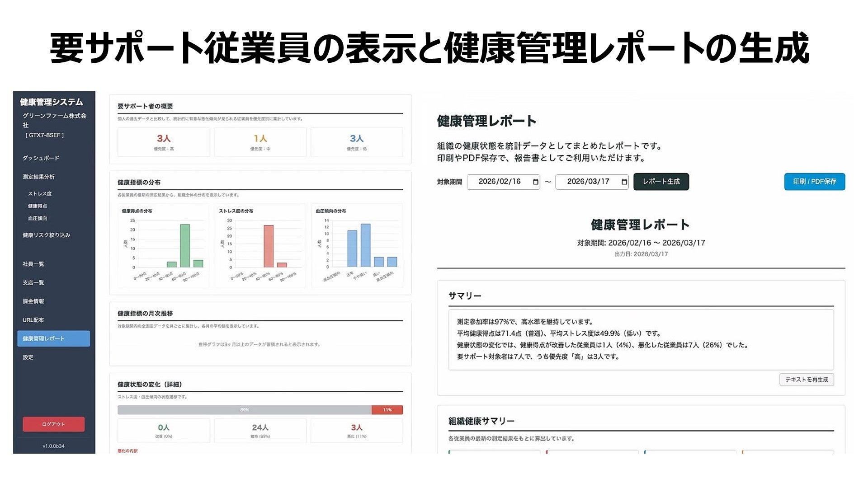Click red 11% segment of status bar
Screen dimensions: 868x488
point(387,410)
